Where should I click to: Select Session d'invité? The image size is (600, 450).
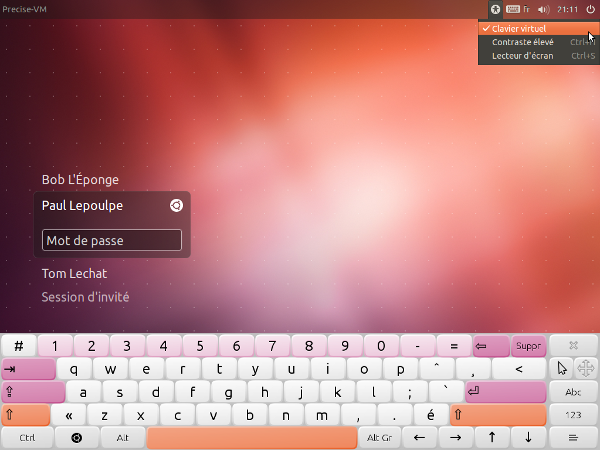pos(85,297)
